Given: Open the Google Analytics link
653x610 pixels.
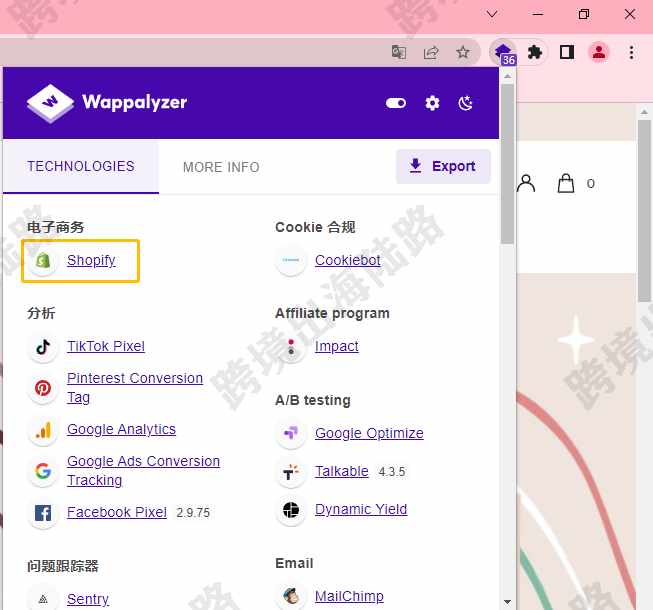Looking at the screenshot, I should (121, 429).
